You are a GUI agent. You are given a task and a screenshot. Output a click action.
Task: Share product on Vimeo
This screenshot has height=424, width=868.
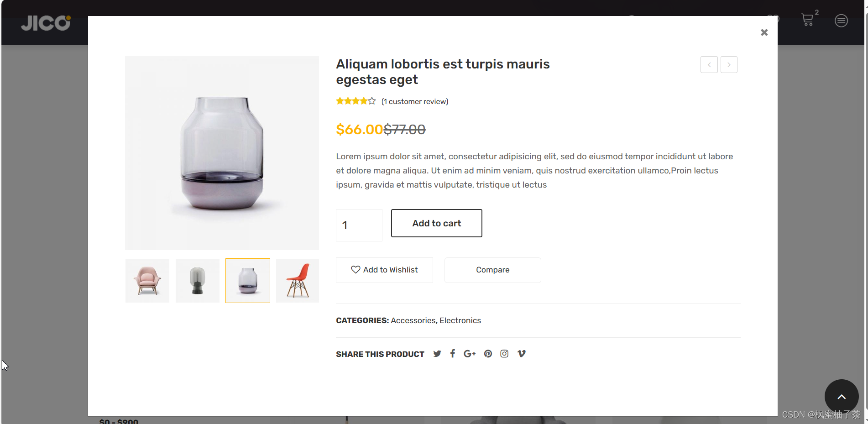tap(521, 354)
